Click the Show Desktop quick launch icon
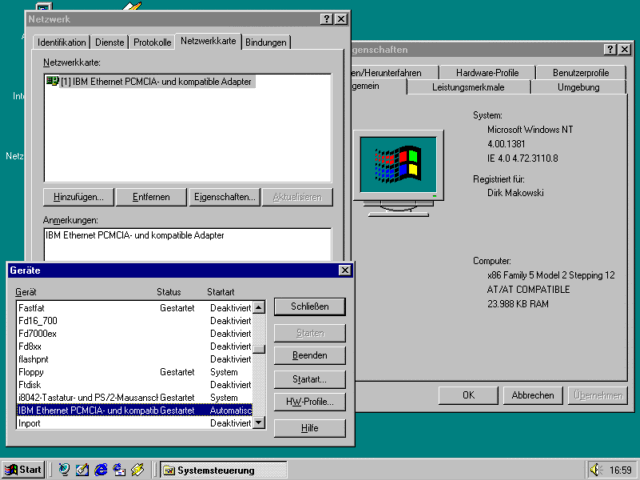 pyautogui.click(x=82, y=470)
